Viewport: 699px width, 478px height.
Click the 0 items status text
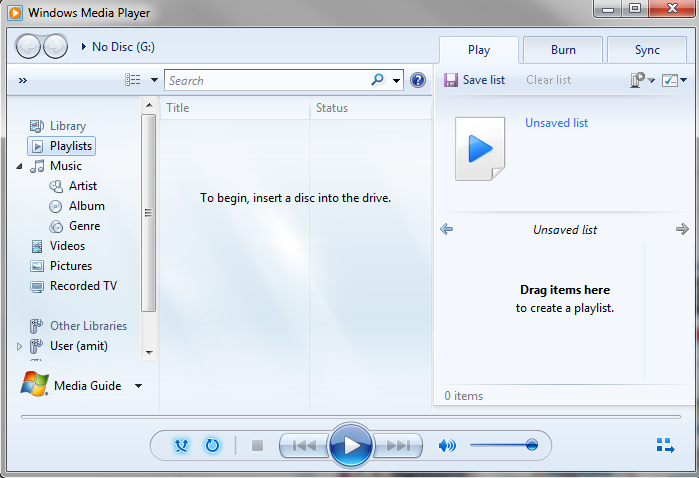click(464, 396)
